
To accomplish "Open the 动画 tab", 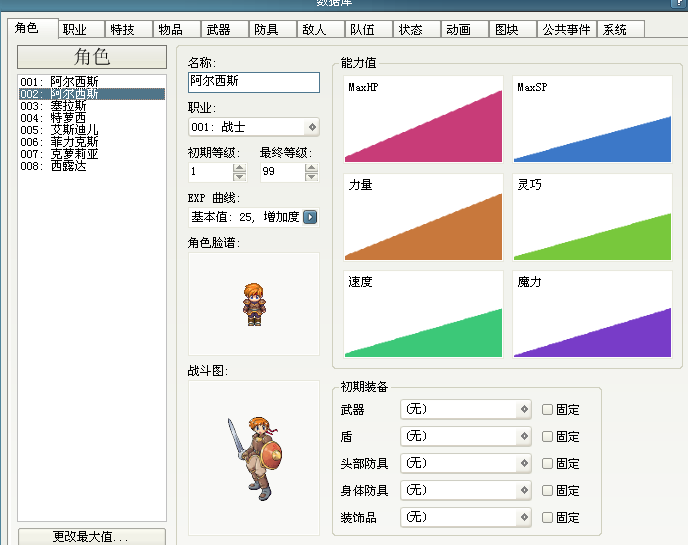I will tap(465, 29).
